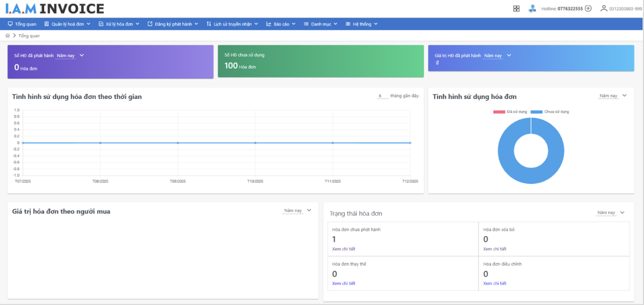This screenshot has height=305, width=644.
Task: Click the I.A.M INVOICE logo
Action: 55,8
